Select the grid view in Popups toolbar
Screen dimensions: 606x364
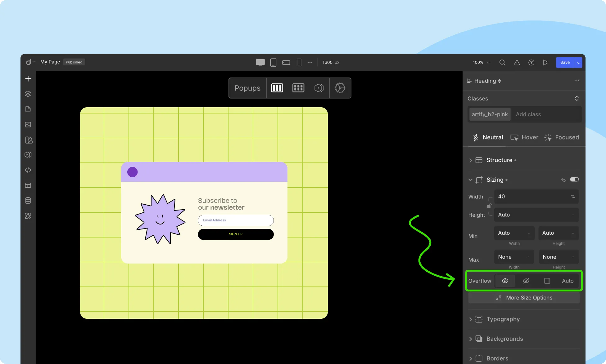[298, 88]
